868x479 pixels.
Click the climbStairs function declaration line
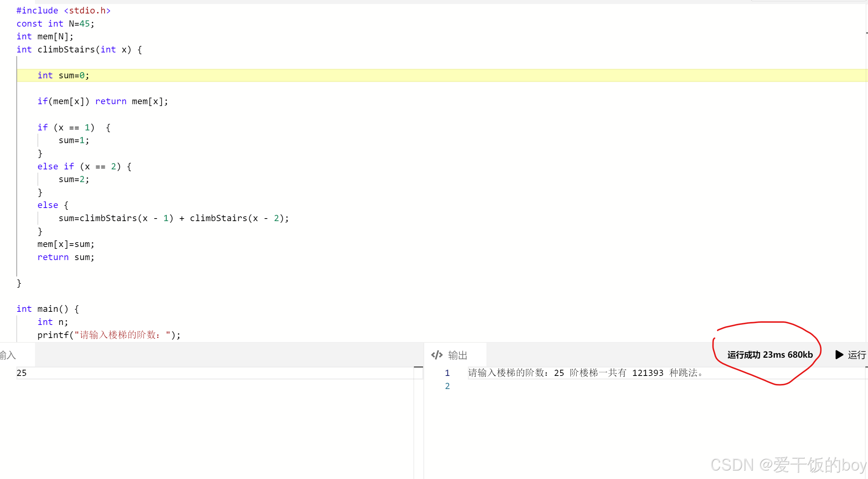click(x=79, y=50)
